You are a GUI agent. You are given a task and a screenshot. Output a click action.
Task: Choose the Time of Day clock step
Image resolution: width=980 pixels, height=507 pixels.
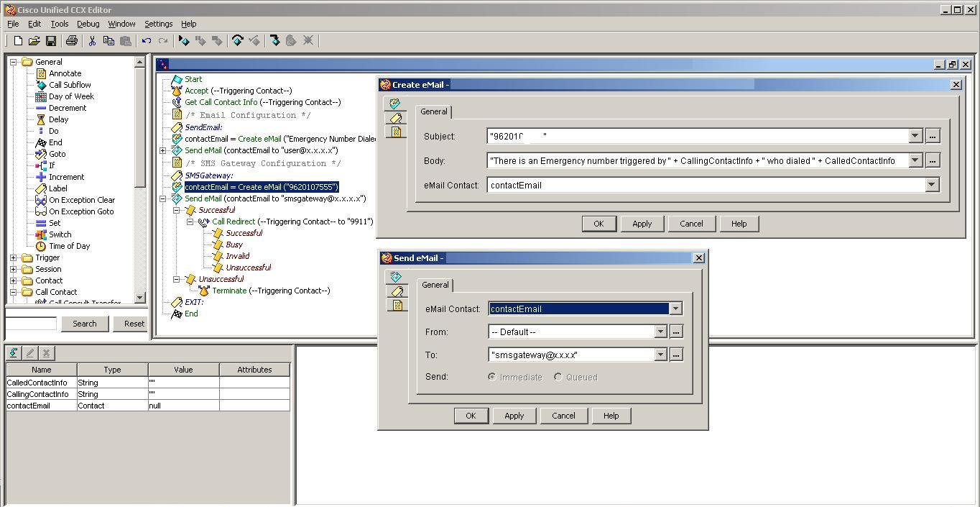tap(69, 246)
